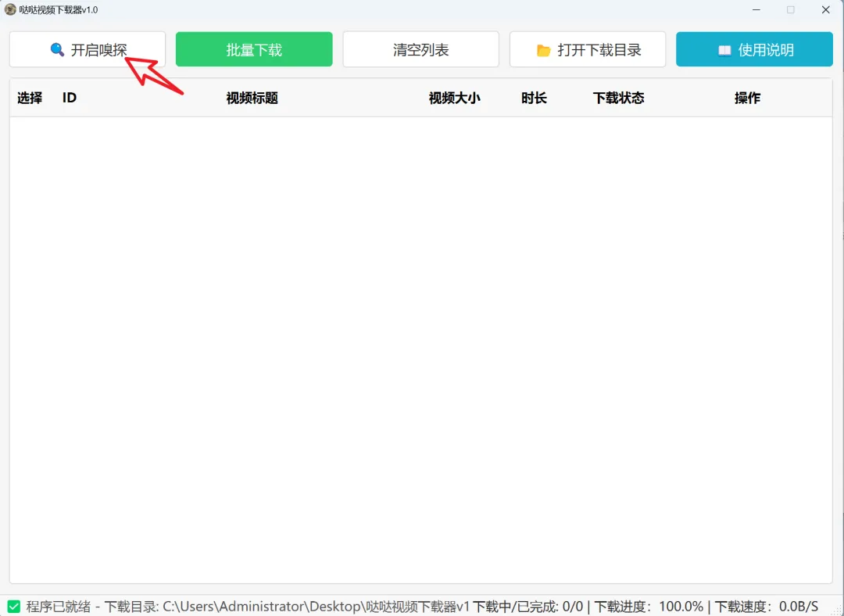Clear the list with 清空列表

tap(421, 49)
